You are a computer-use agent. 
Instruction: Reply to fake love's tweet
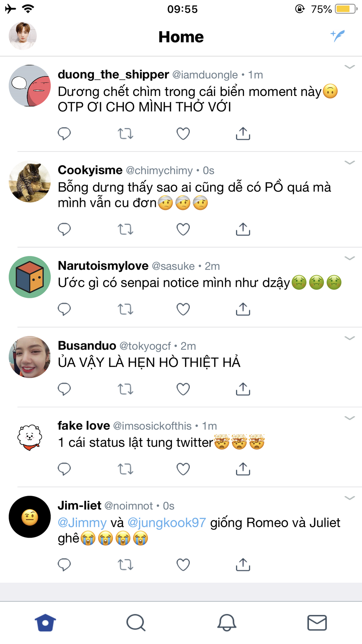click(64, 469)
